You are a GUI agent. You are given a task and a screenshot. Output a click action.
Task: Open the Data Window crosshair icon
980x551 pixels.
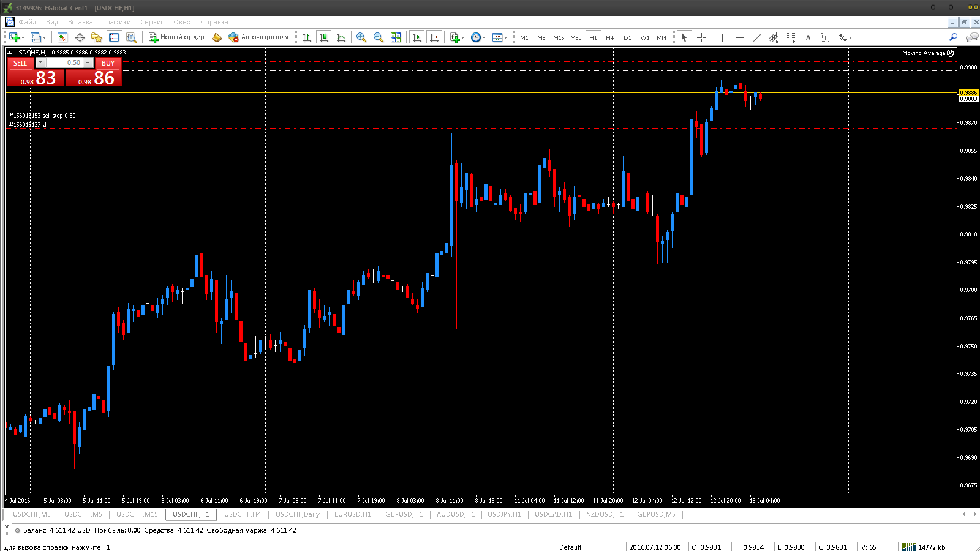click(80, 37)
